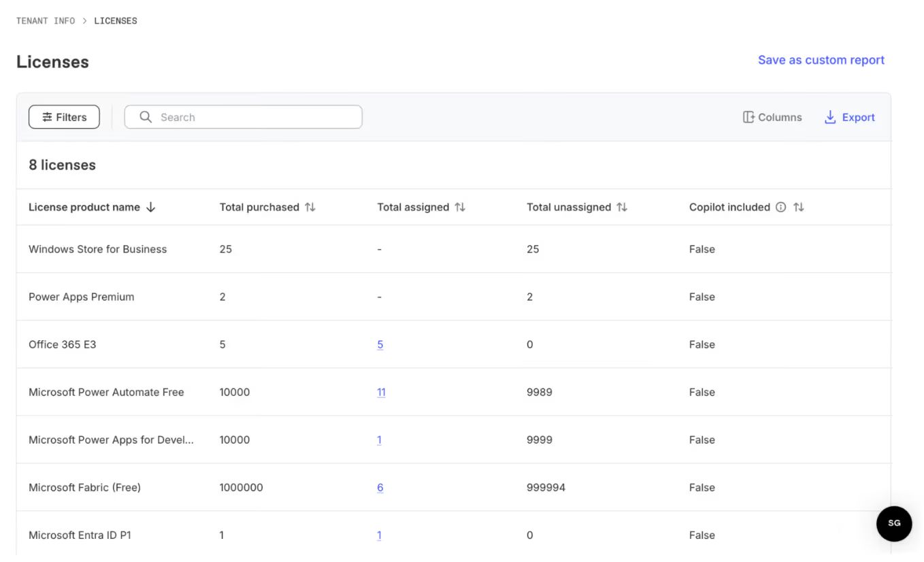Open assigned count 1 for Microsoft Entra ID P1
The height and width of the screenshot is (562, 924).
[379, 535]
